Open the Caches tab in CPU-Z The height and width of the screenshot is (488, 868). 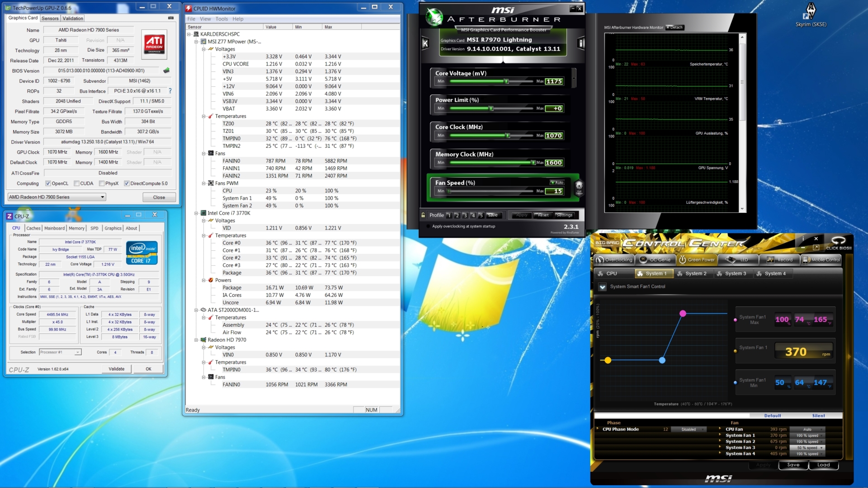click(x=33, y=228)
